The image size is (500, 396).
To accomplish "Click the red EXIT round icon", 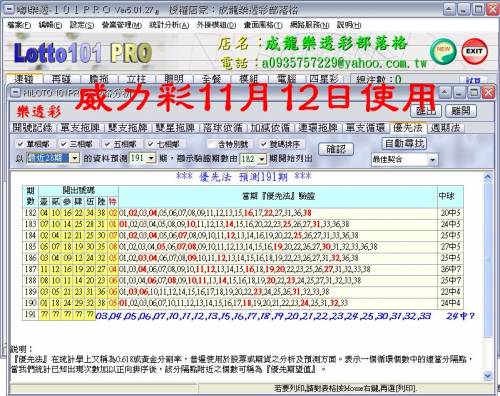I will (x=474, y=51).
